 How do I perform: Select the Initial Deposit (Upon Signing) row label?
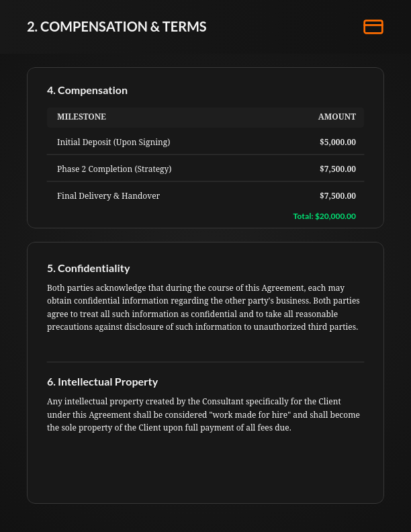tap(113, 142)
